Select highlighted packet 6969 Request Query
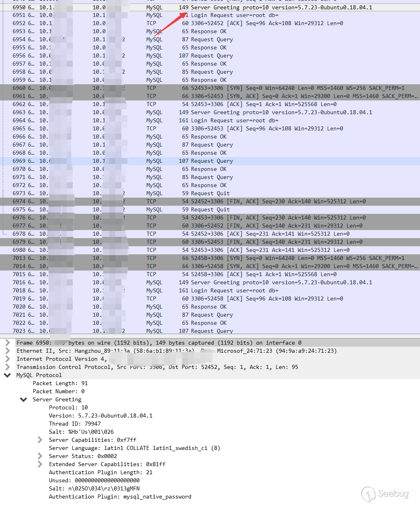 [x=210, y=161]
